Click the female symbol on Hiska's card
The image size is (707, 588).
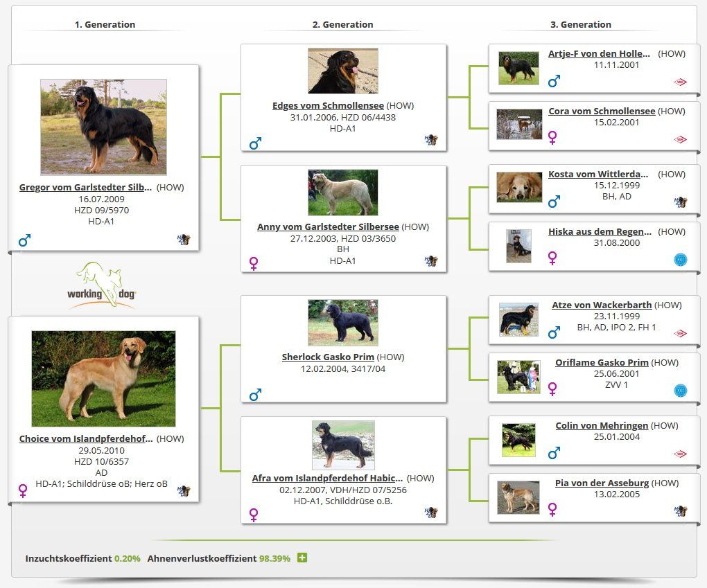(x=552, y=258)
